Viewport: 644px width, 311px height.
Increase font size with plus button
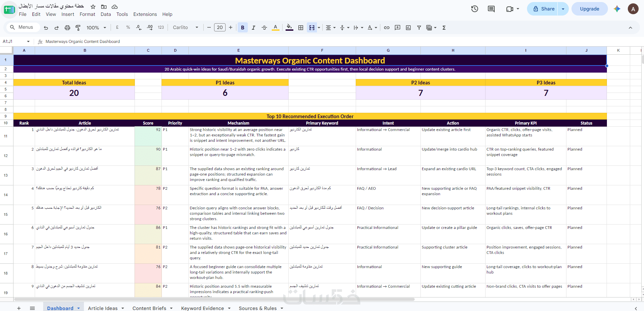231,28
